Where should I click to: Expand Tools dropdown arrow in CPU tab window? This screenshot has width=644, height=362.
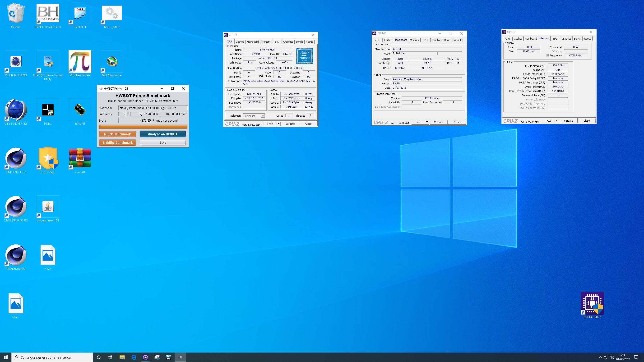coord(278,124)
